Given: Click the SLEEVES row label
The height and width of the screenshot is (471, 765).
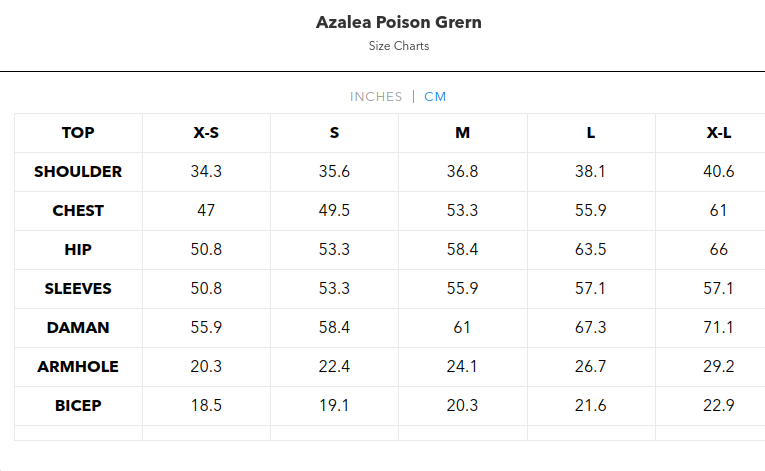Looking at the screenshot, I should pyautogui.click(x=78, y=289).
